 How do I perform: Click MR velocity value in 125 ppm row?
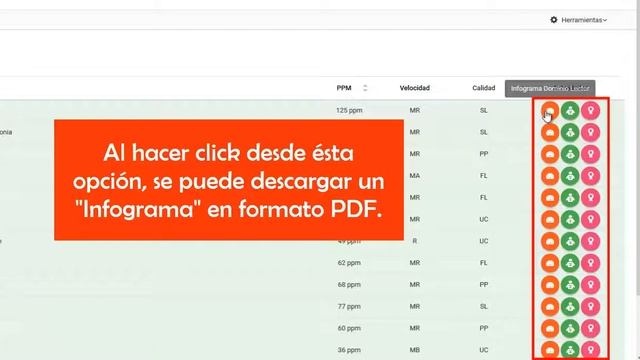[x=415, y=110]
